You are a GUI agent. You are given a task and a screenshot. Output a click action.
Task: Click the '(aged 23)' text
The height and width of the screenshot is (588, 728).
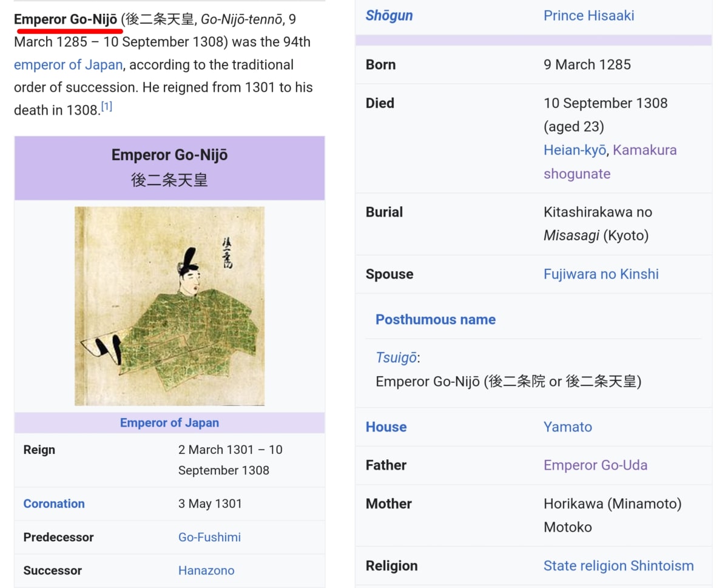(574, 127)
